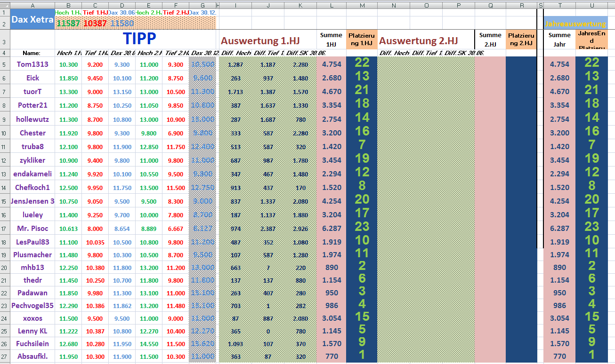
Task: Click Mr. Pisoc's Diff. SK value 2.926
Action: [x=300, y=229]
